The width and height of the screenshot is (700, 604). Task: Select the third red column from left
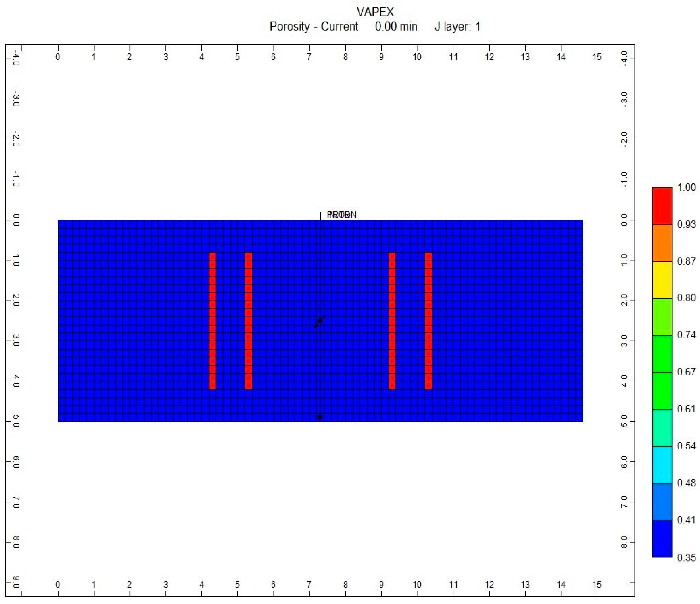tap(392, 321)
